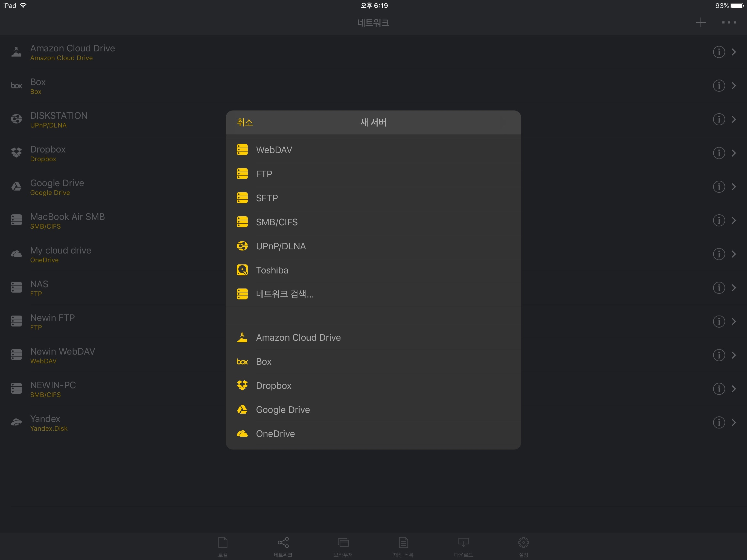
Task: Switch to the 로컬 tab
Action: point(223,547)
